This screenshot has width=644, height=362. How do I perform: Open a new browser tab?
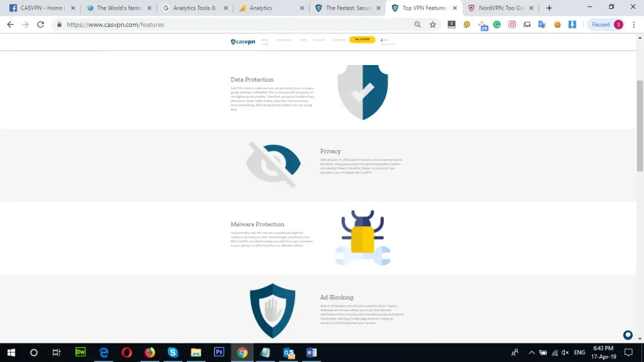[x=549, y=8]
